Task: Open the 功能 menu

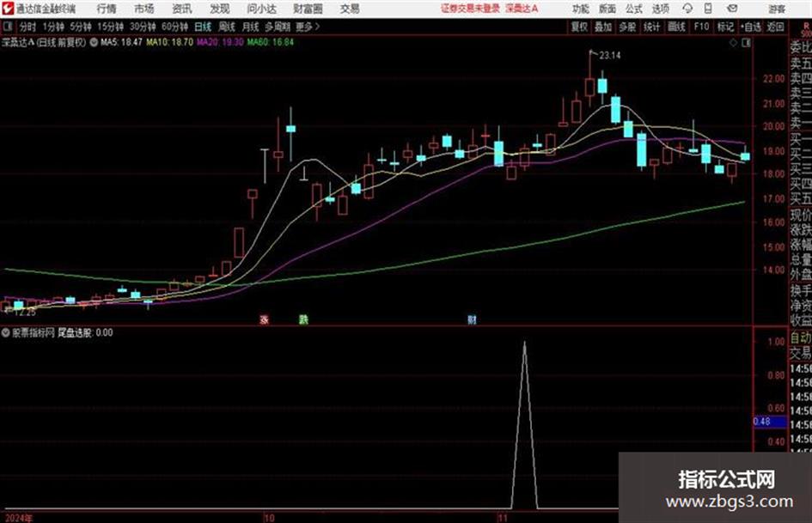Action: (581, 9)
